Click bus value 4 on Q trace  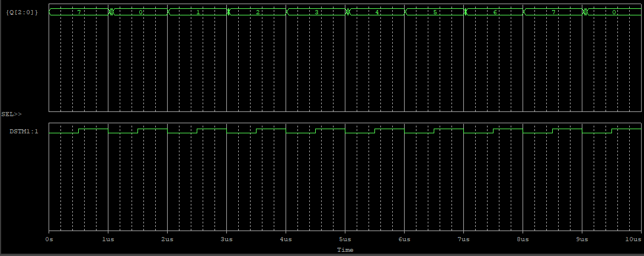pyautogui.click(x=377, y=12)
